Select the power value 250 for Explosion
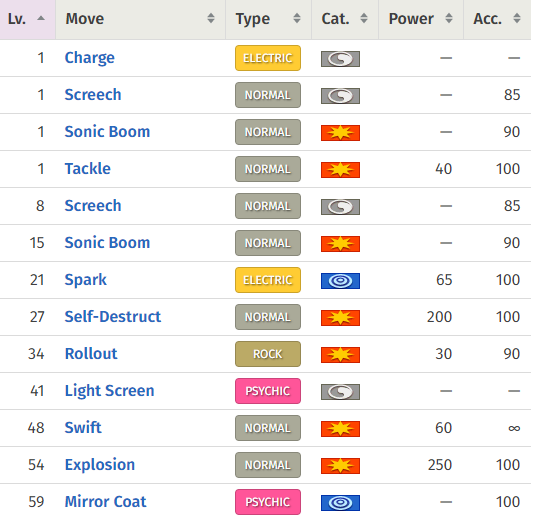 (x=440, y=465)
